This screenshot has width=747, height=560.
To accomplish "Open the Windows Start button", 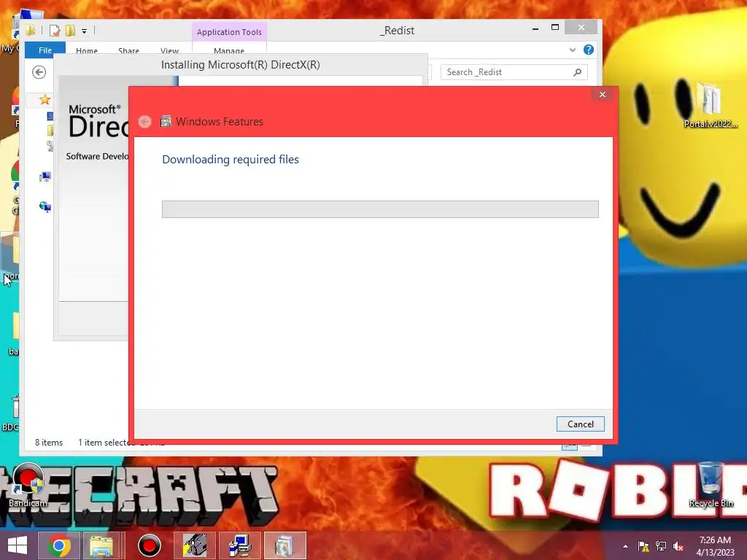I will (18, 545).
